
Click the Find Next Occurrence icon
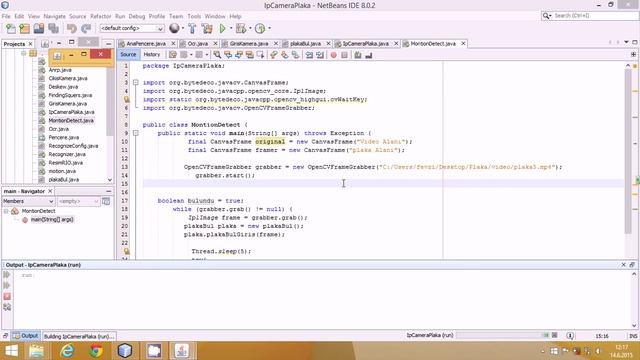coord(239,55)
